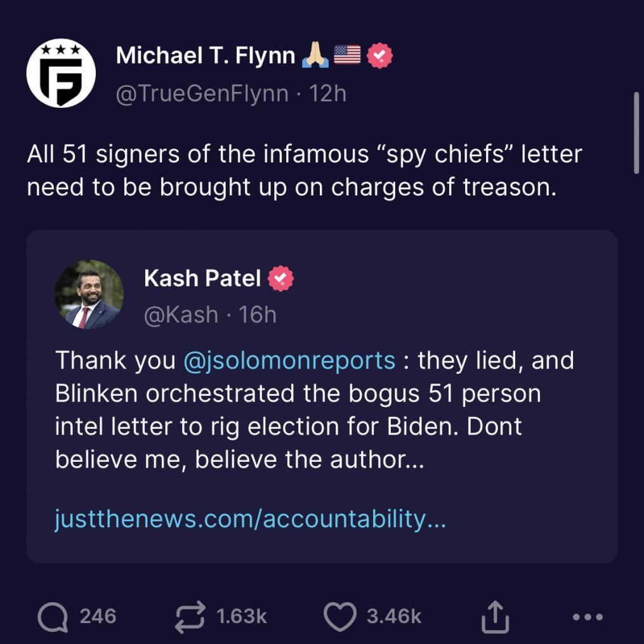
Task: Click the Michael T. Flynn display name
Action: [205, 56]
